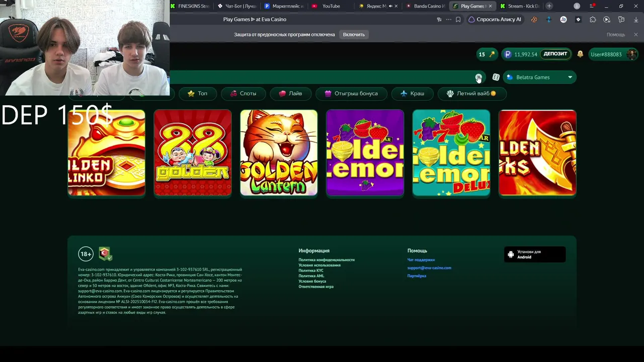Click the toolbar icon left of Downloads
Screen dimensions: 644x362
tap(621, 20)
